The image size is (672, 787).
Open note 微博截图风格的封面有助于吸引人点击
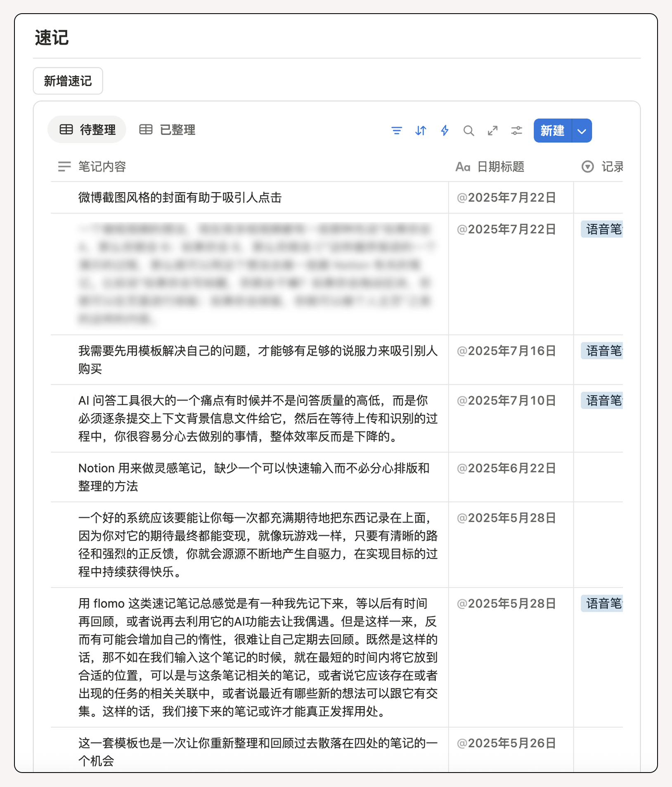(180, 198)
